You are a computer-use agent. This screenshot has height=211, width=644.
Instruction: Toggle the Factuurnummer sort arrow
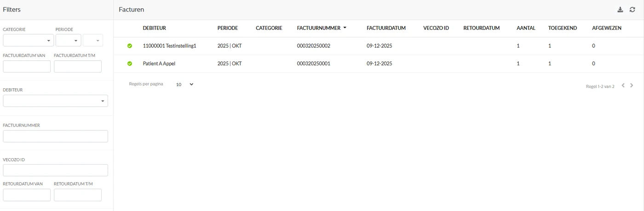[x=345, y=28]
